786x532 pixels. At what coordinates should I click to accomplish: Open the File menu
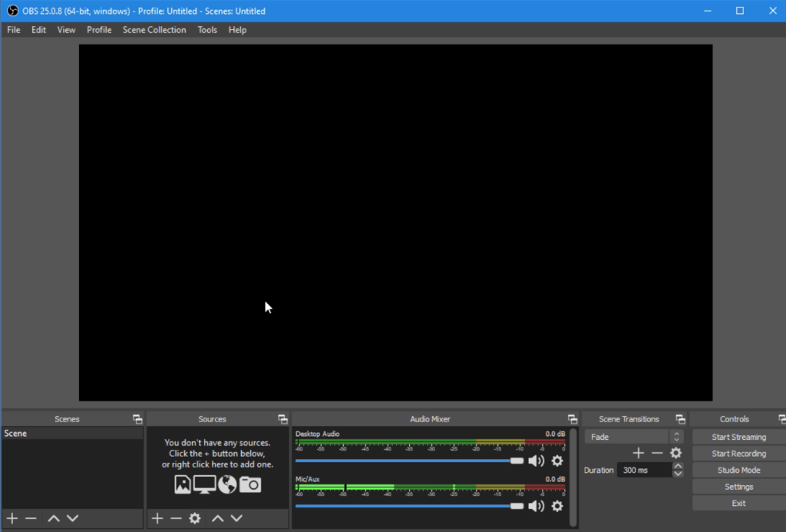point(14,30)
